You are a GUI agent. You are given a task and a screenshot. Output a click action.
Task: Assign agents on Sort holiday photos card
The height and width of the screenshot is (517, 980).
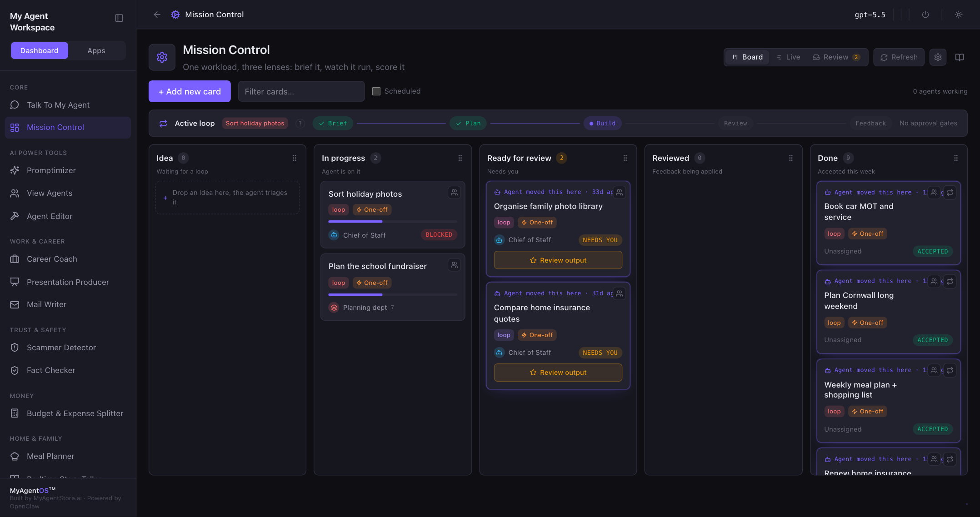click(x=454, y=193)
